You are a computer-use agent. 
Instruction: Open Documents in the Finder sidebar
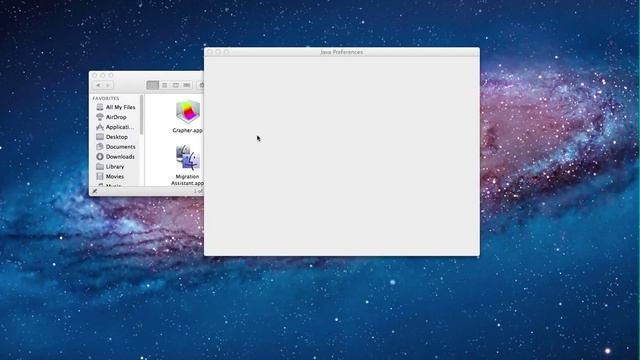pos(116,147)
